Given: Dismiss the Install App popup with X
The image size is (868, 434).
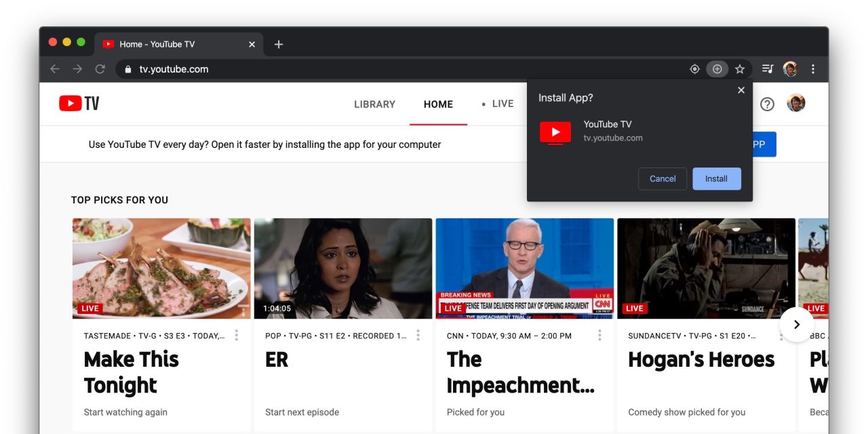Looking at the screenshot, I should 741,90.
